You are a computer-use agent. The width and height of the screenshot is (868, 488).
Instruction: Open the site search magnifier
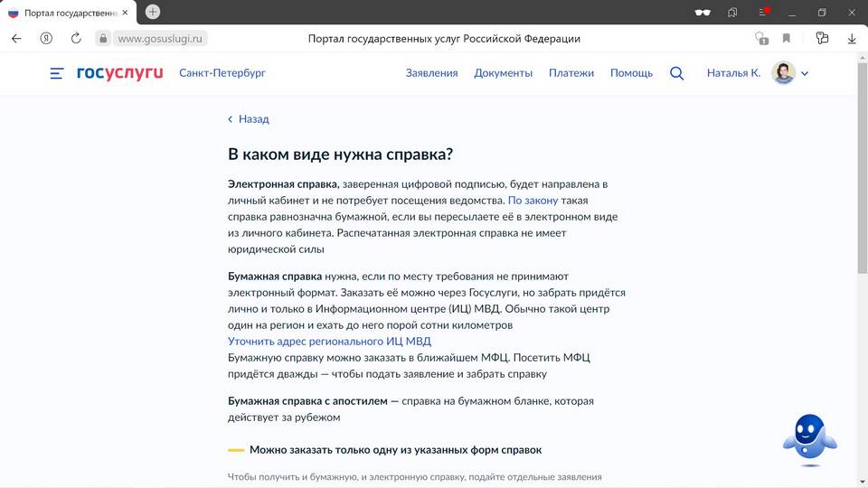coord(676,73)
